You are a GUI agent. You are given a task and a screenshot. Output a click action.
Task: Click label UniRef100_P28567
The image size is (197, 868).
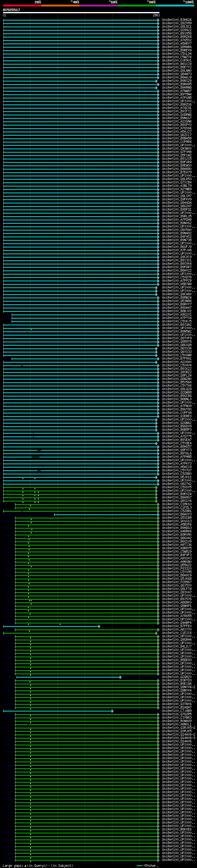(177, 582)
